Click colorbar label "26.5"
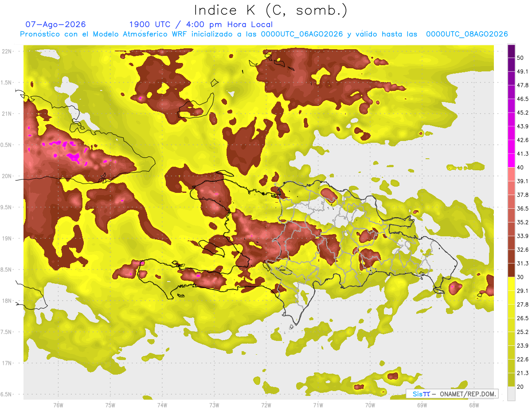Viewport: 532px width, 411px height. click(523, 318)
